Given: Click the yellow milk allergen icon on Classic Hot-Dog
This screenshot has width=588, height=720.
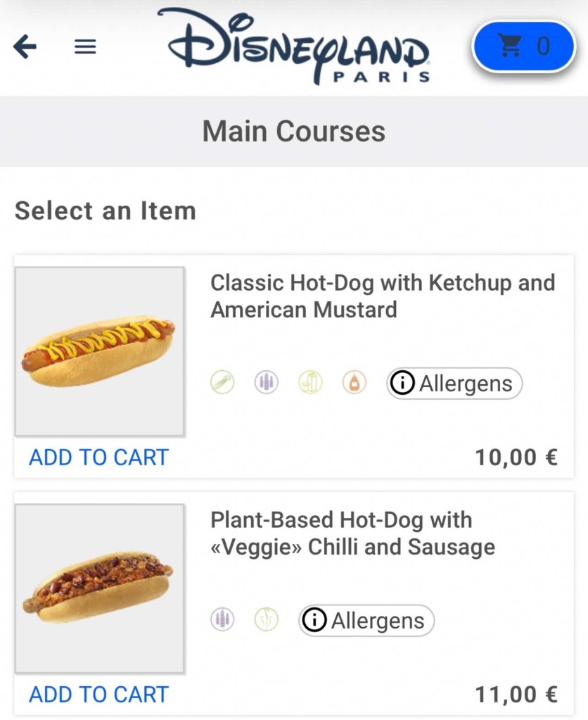Looking at the screenshot, I should coord(309,383).
